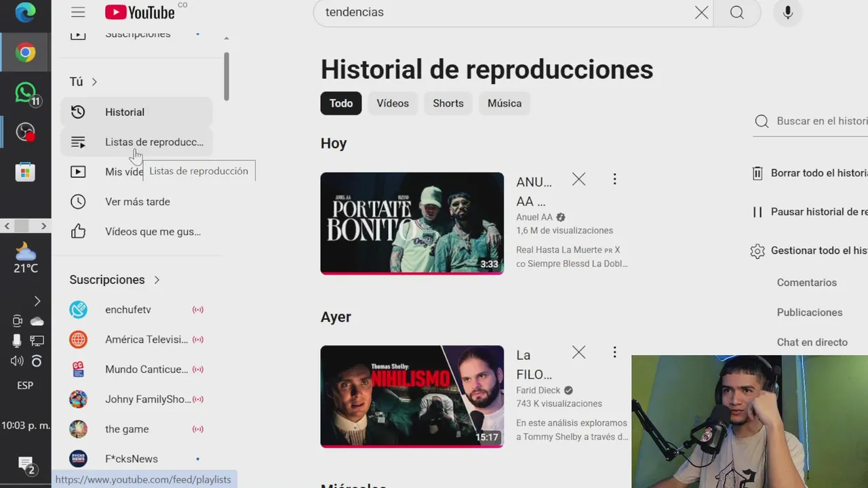Start voice search with microphone
The image size is (868, 488).
click(787, 12)
